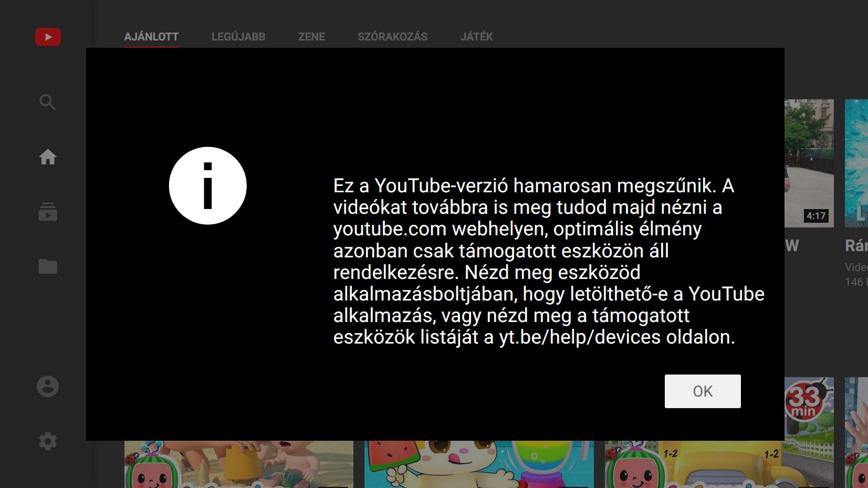Screen dimensions: 868x488
Task: Click the info icon in the dialog
Action: tap(208, 185)
